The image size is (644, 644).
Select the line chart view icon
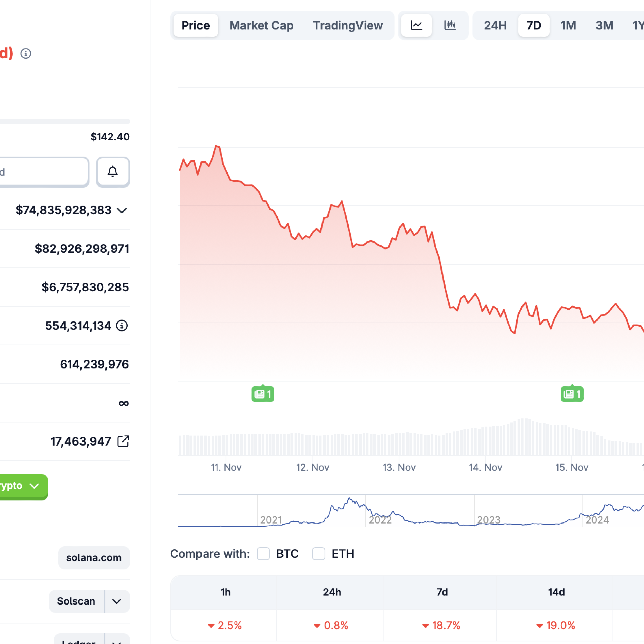(x=416, y=25)
